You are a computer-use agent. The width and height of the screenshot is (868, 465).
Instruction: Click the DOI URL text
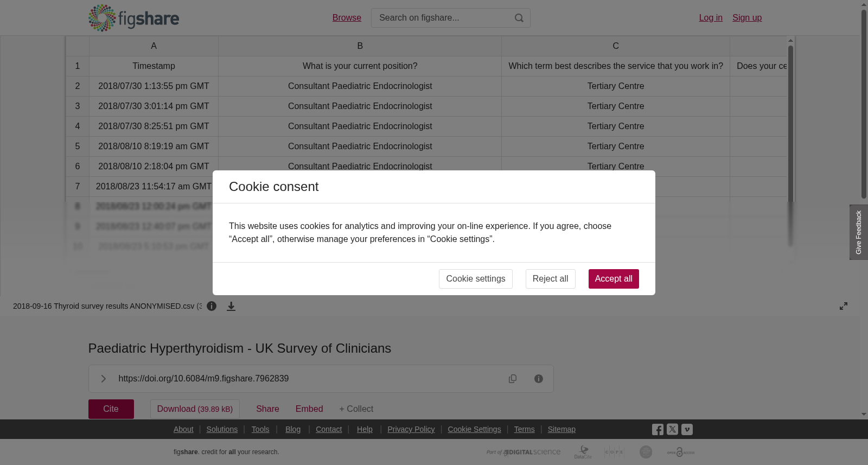(203, 379)
